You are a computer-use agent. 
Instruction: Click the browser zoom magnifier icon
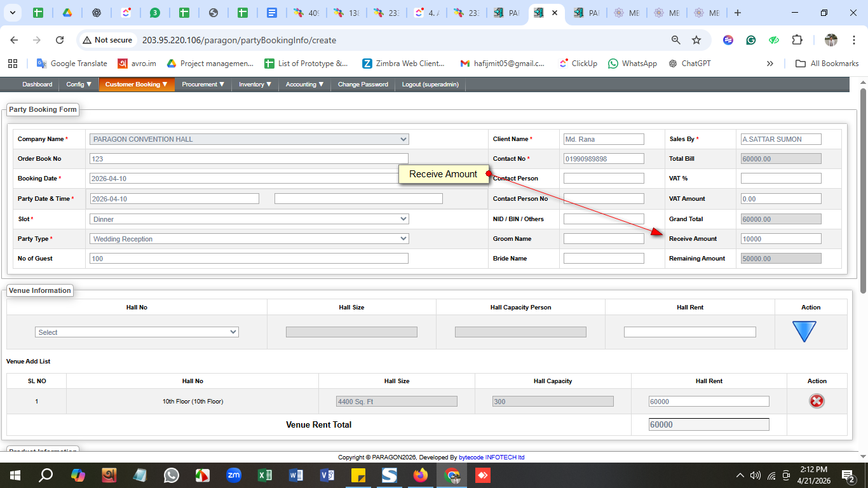click(x=676, y=40)
